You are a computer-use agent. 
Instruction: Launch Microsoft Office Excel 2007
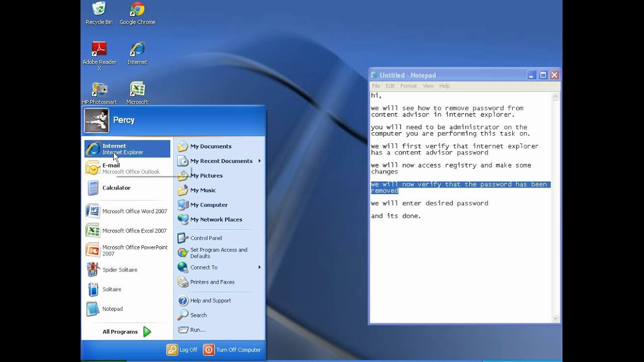tap(127, 231)
